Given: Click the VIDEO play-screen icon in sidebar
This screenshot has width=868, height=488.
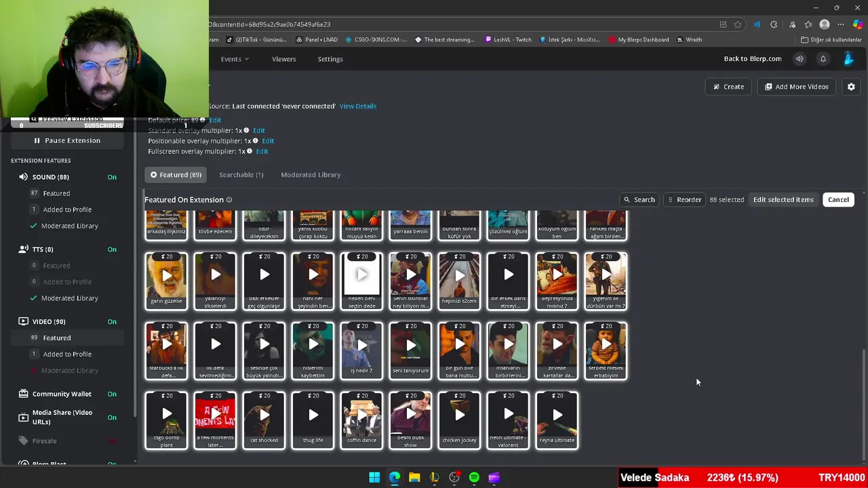Looking at the screenshot, I should (23, 321).
